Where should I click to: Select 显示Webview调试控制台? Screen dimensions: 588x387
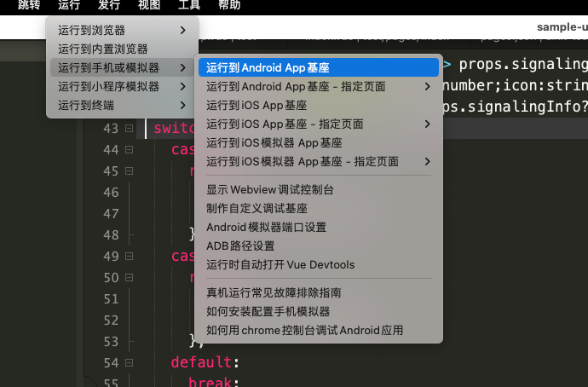319,189
